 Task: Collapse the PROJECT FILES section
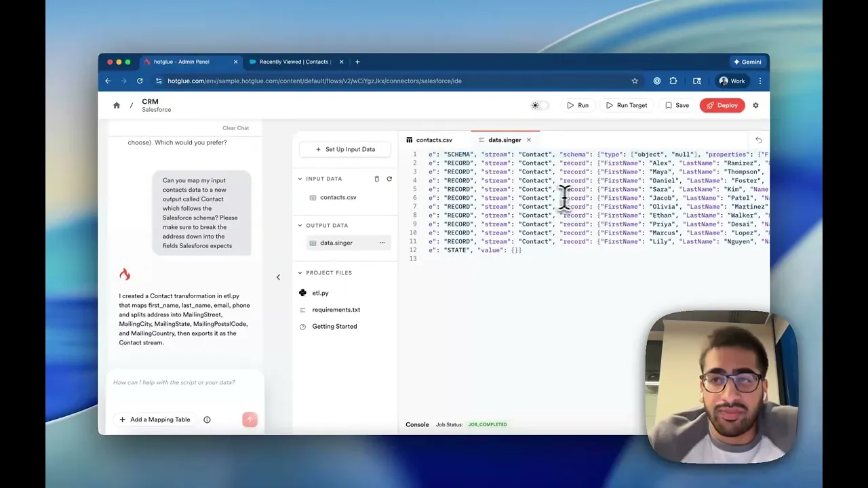(300, 273)
